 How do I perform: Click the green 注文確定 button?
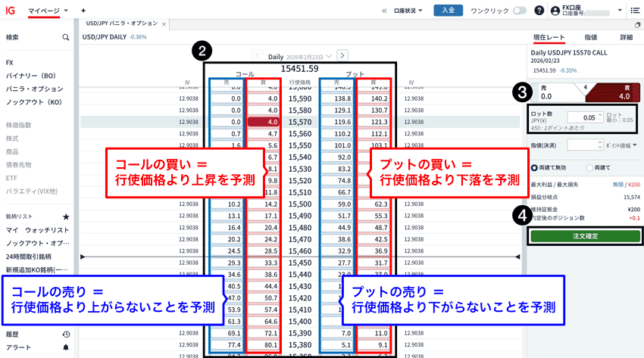(x=585, y=236)
